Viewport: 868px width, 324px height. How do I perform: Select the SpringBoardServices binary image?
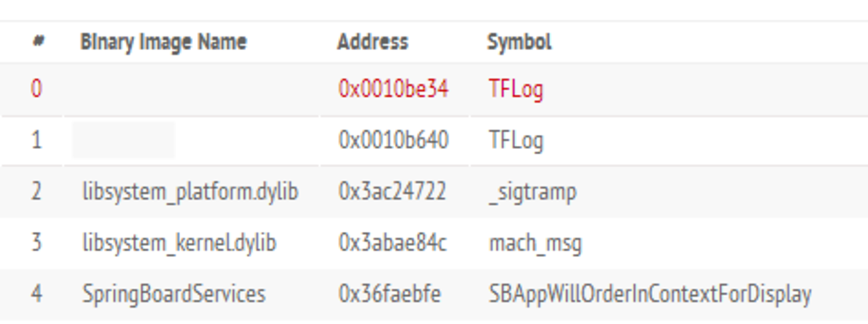click(174, 294)
